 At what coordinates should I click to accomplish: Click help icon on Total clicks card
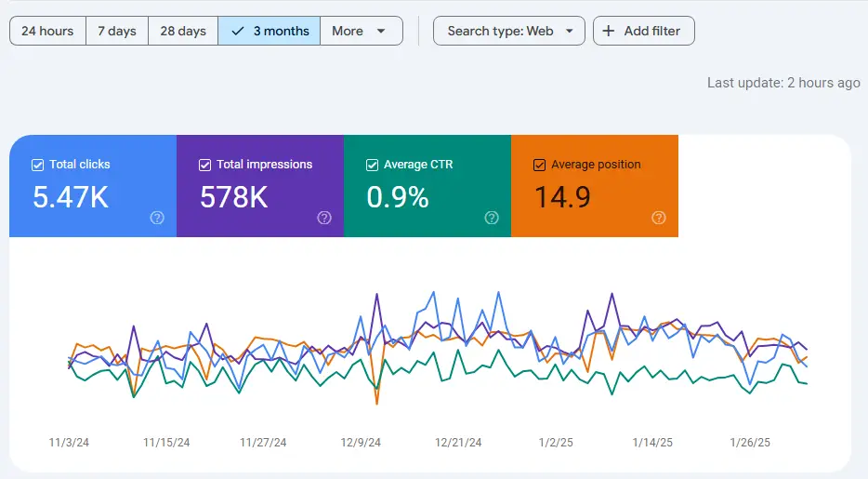tap(157, 218)
